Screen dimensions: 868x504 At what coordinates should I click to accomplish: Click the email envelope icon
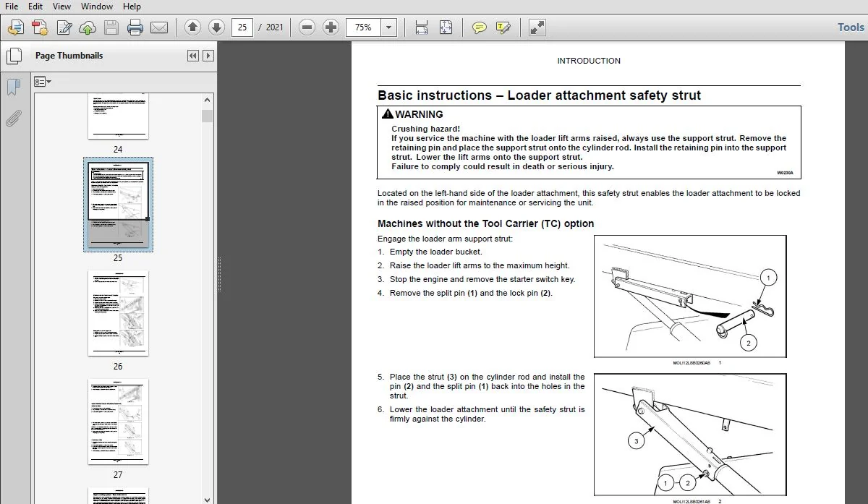pyautogui.click(x=159, y=27)
